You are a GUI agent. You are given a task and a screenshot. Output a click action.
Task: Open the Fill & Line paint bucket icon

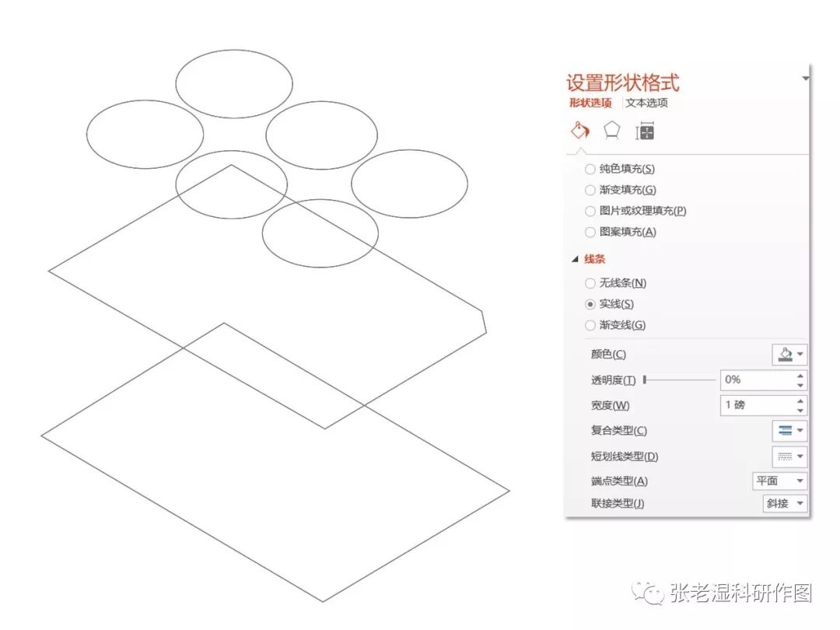coord(579,130)
